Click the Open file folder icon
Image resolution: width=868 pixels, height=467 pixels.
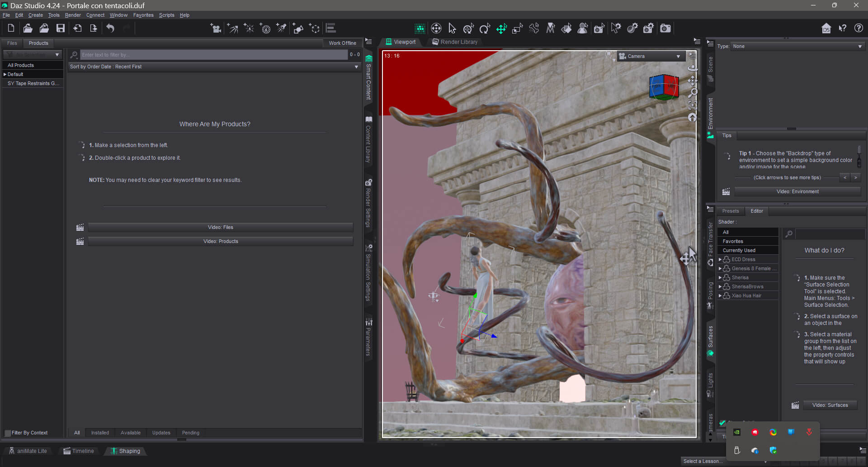(x=28, y=28)
